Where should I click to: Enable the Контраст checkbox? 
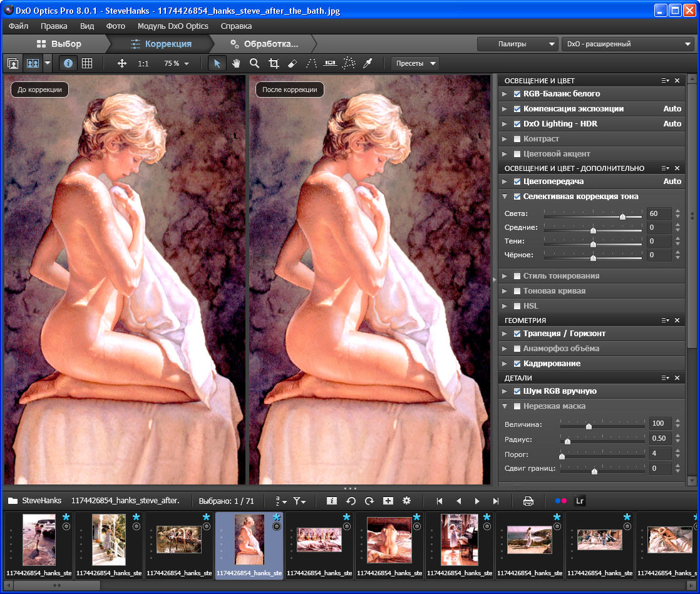click(x=517, y=139)
